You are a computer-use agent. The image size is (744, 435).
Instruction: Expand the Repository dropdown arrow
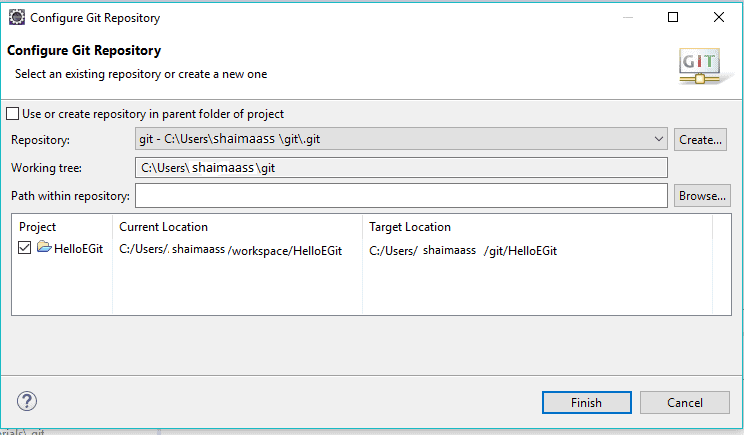pyautogui.click(x=658, y=140)
